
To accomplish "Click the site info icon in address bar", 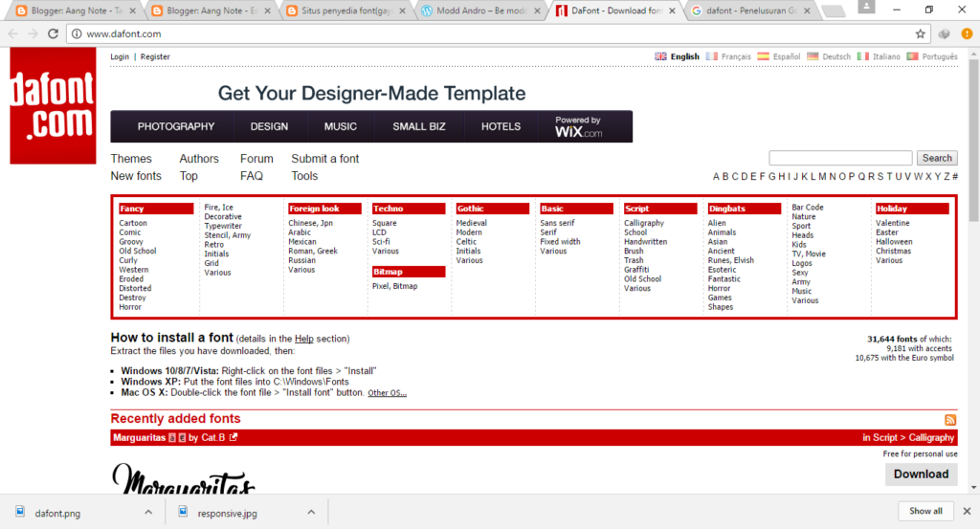I will point(77,33).
